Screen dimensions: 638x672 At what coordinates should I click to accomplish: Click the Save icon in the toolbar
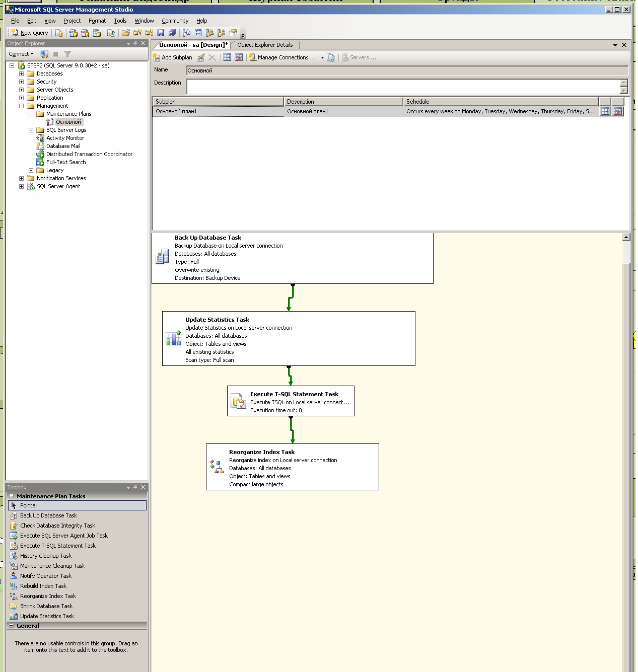(161, 33)
